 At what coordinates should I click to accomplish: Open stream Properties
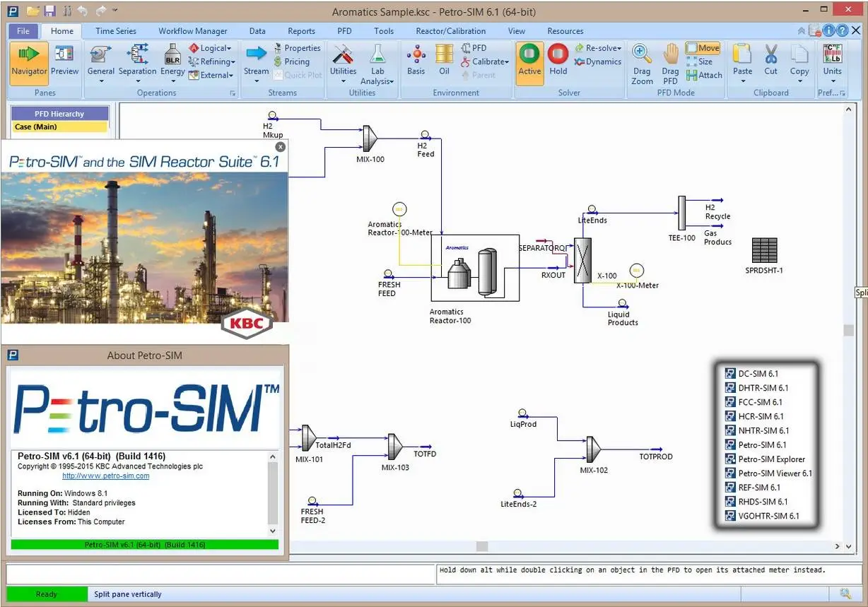pos(297,48)
